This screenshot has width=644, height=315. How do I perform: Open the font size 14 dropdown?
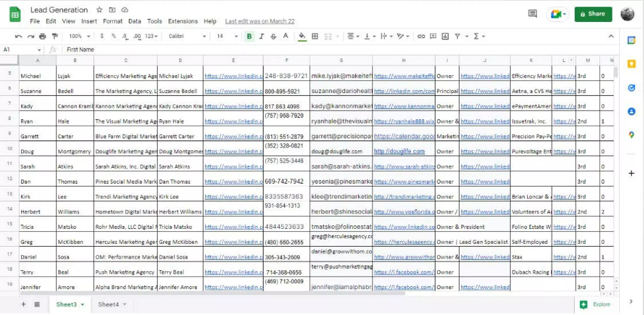coord(227,37)
